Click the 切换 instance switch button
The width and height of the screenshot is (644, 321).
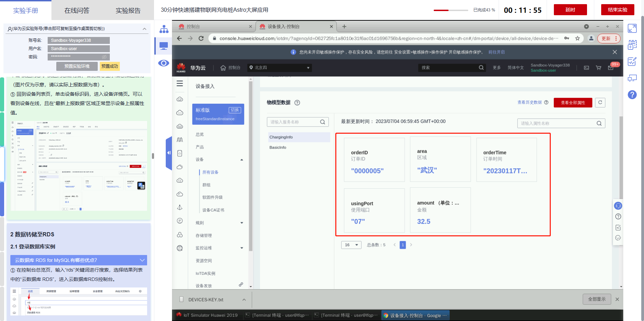[235, 110]
